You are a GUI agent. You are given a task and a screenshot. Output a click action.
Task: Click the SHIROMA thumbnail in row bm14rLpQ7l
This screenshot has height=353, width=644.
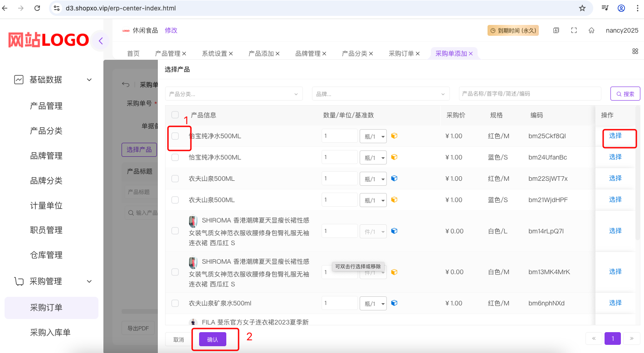pos(193,221)
